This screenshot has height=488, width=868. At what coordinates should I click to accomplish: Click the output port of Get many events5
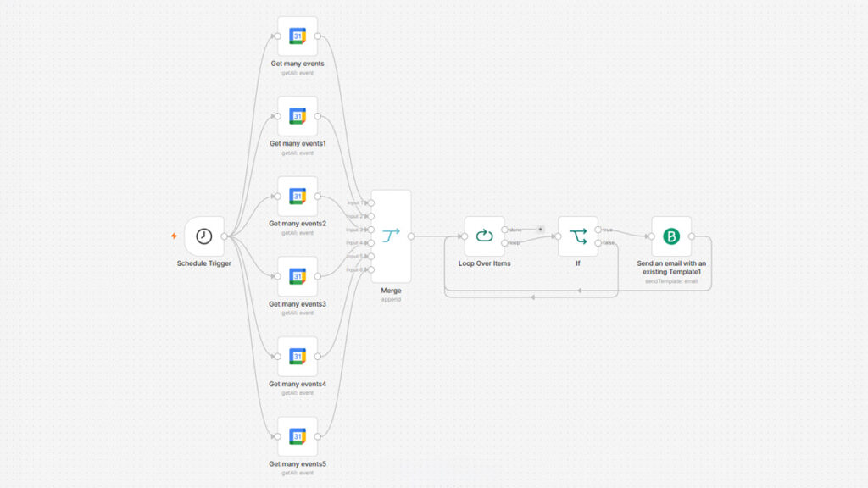[318, 436]
